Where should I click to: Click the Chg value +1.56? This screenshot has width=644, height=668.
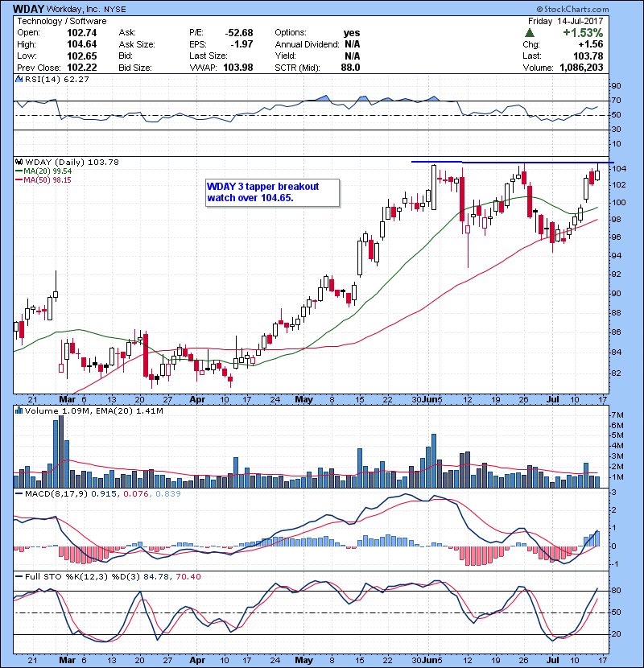pyautogui.click(x=591, y=44)
